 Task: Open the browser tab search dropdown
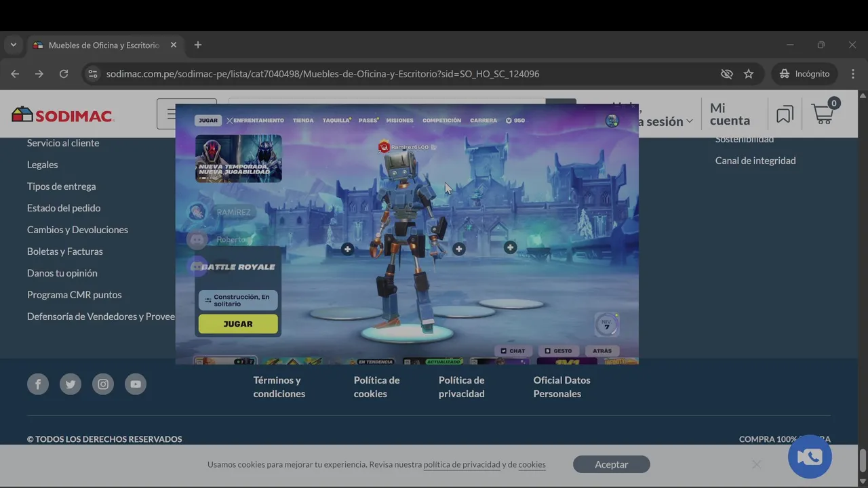13,45
